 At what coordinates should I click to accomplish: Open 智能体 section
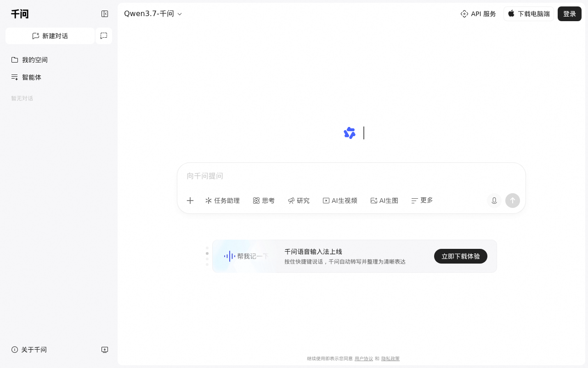[x=26, y=77]
